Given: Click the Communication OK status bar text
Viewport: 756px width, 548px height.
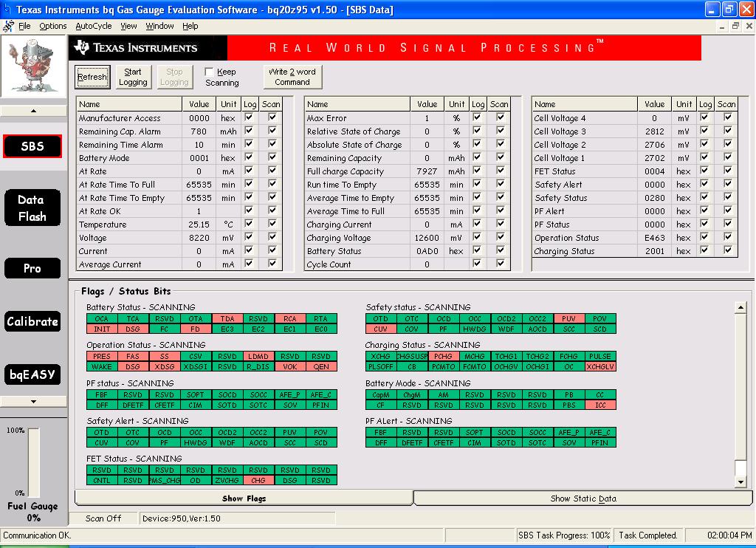Looking at the screenshot, I should [x=37, y=535].
